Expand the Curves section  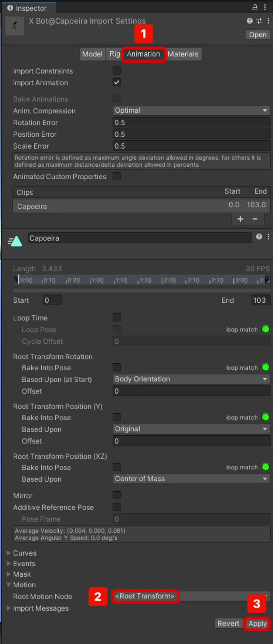pos(8,553)
